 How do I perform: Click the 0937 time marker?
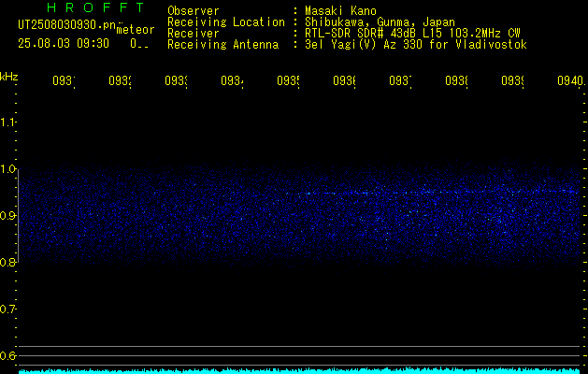[x=400, y=80]
